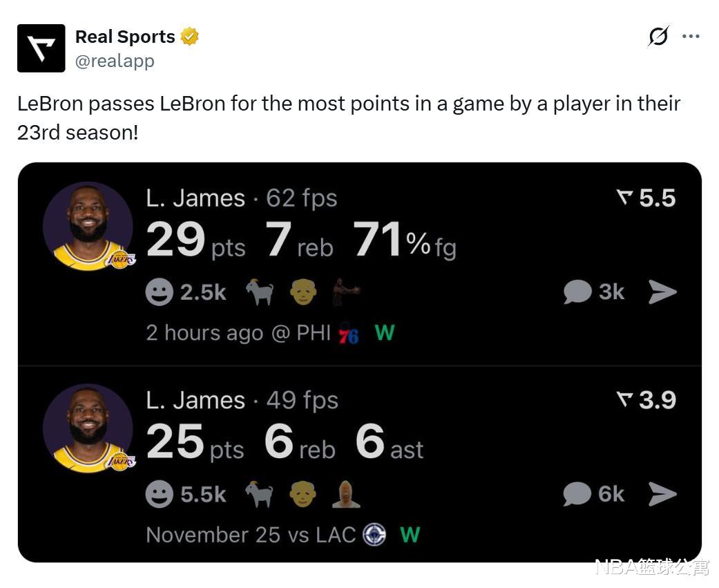Viewport: 719px width, 588px height.
Task: Open the three-dot more options menu
Action: pos(691,36)
